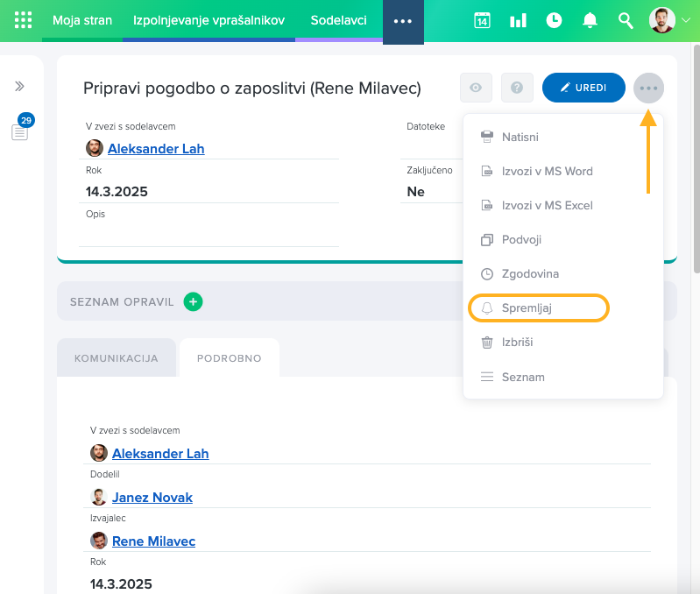The height and width of the screenshot is (594, 700).
Task: Open the Janez Novak profile link
Action: tap(152, 497)
